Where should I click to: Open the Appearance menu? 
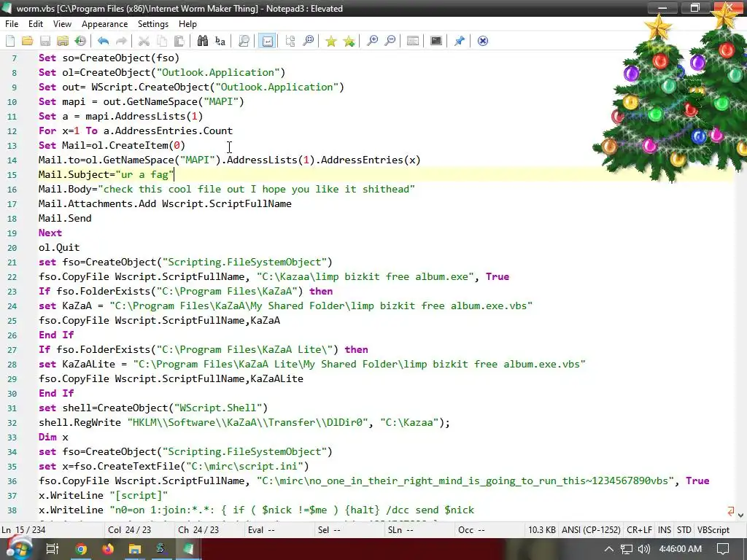pos(105,24)
